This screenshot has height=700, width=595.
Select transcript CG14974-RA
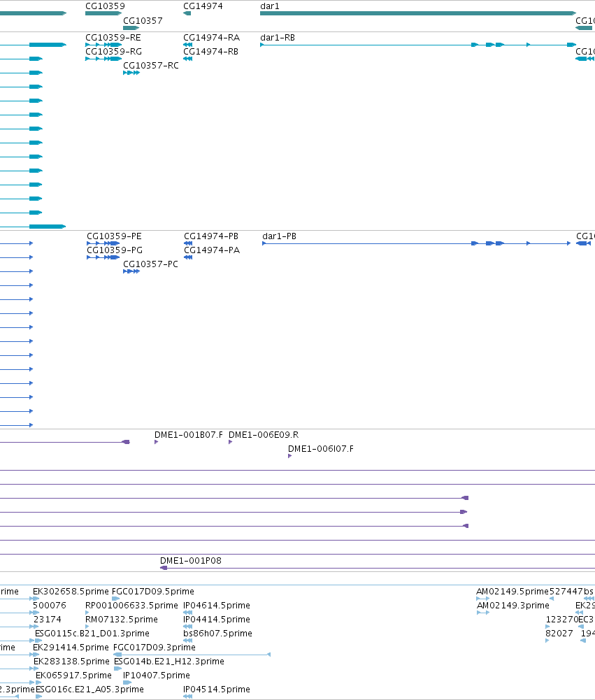pos(212,38)
